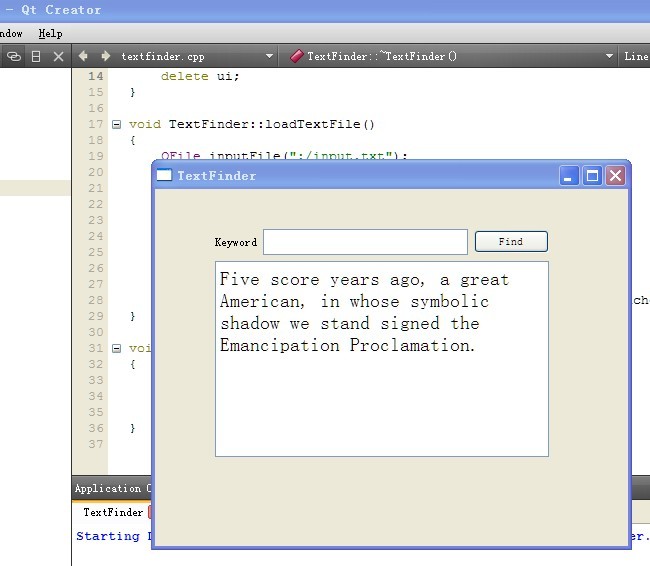Click the Keyword input field

[365, 242]
